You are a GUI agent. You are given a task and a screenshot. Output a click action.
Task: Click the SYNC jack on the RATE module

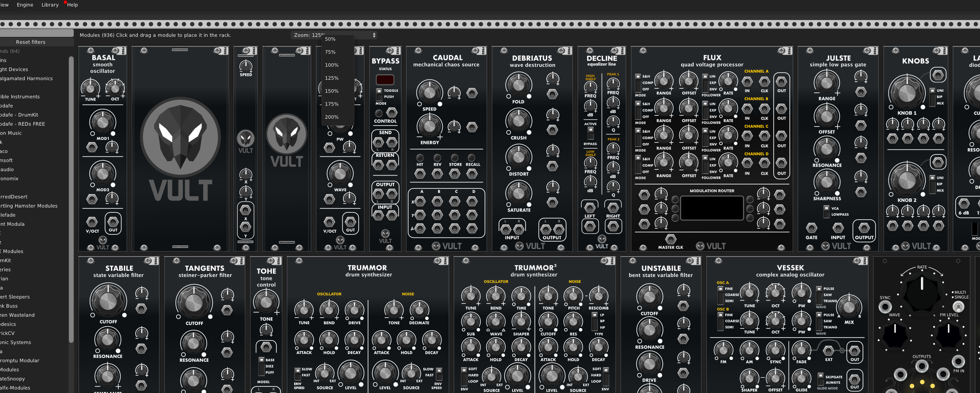885,306
